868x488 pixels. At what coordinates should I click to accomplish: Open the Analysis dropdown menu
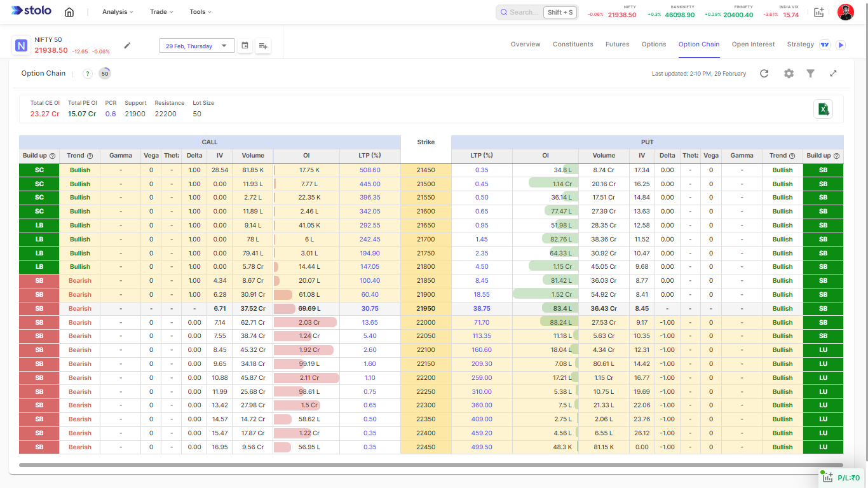click(118, 12)
